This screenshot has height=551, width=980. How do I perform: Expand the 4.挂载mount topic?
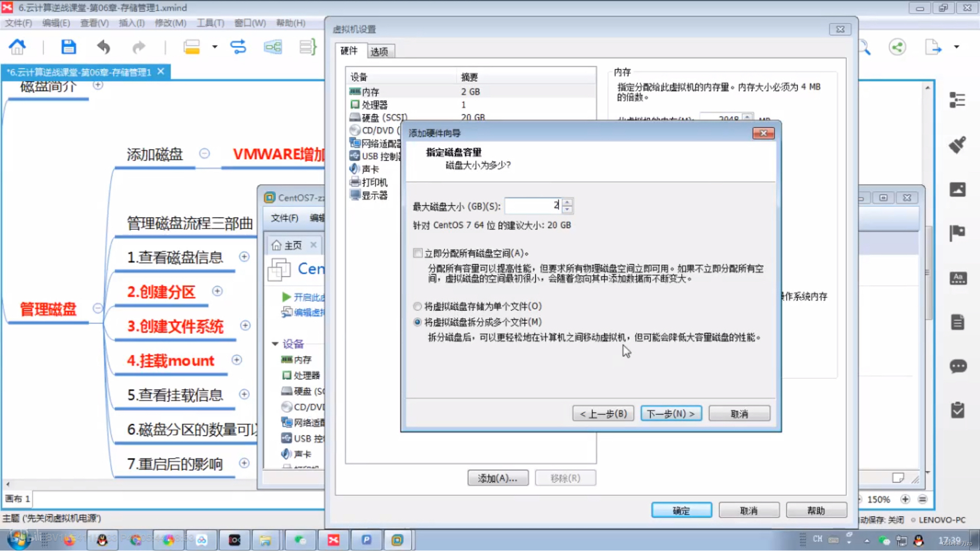236,360
